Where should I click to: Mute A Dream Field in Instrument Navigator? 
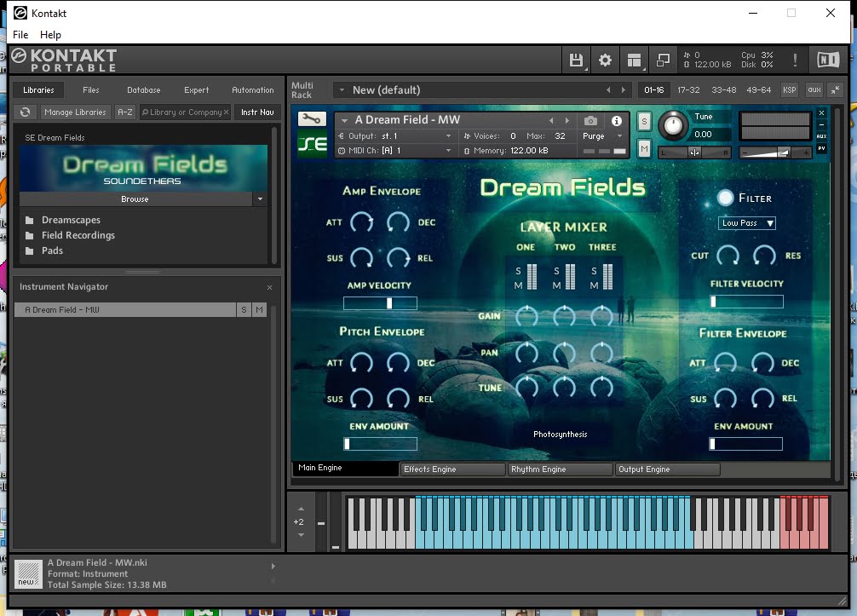[259, 310]
